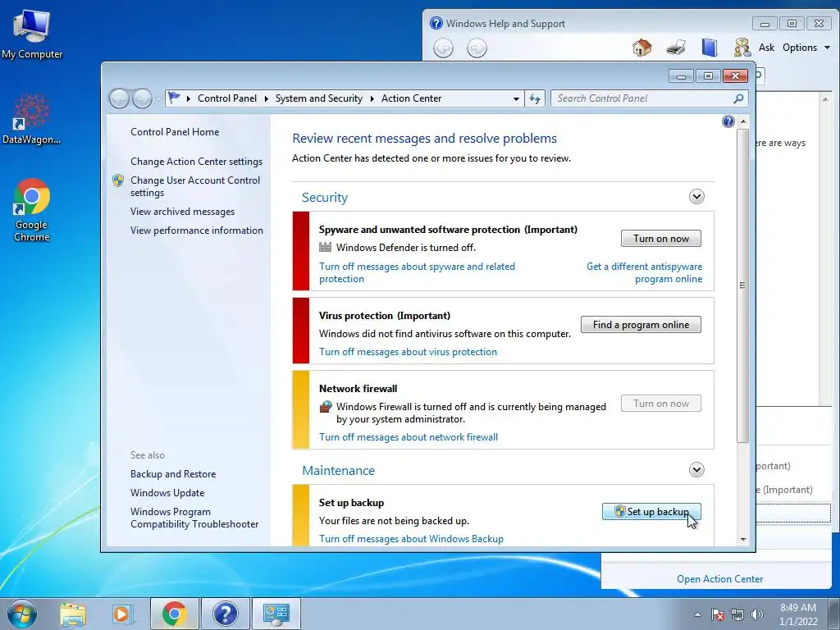
Task: Open Windows Media Player from the taskbar
Action: (x=121, y=614)
